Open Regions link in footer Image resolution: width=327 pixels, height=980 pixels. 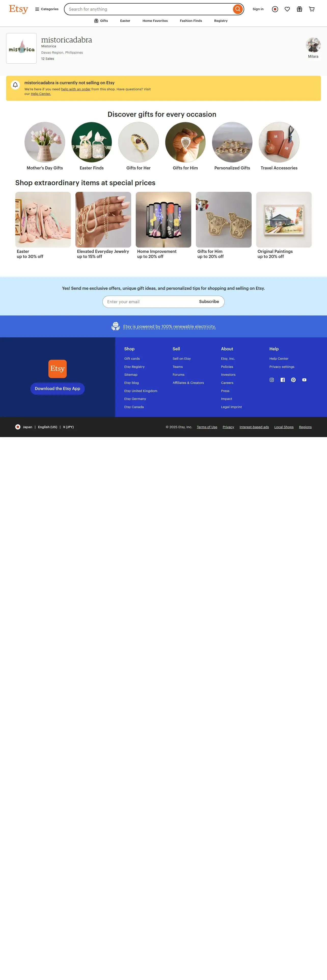pyautogui.click(x=305, y=427)
